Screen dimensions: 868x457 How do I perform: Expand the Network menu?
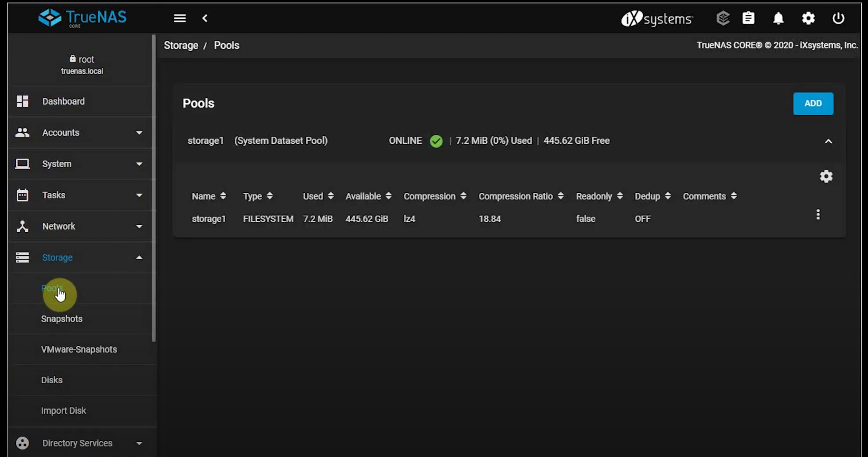click(80, 226)
